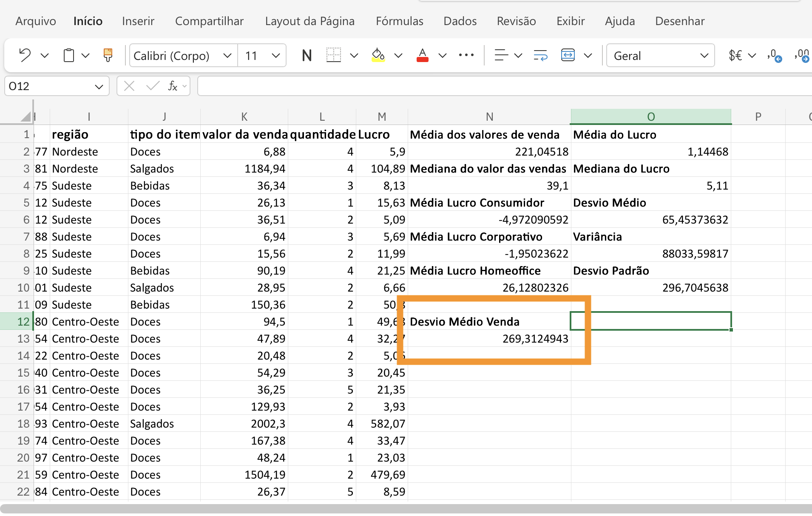Open the Arquivo menu
812x516 pixels.
pyautogui.click(x=36, y=21)
